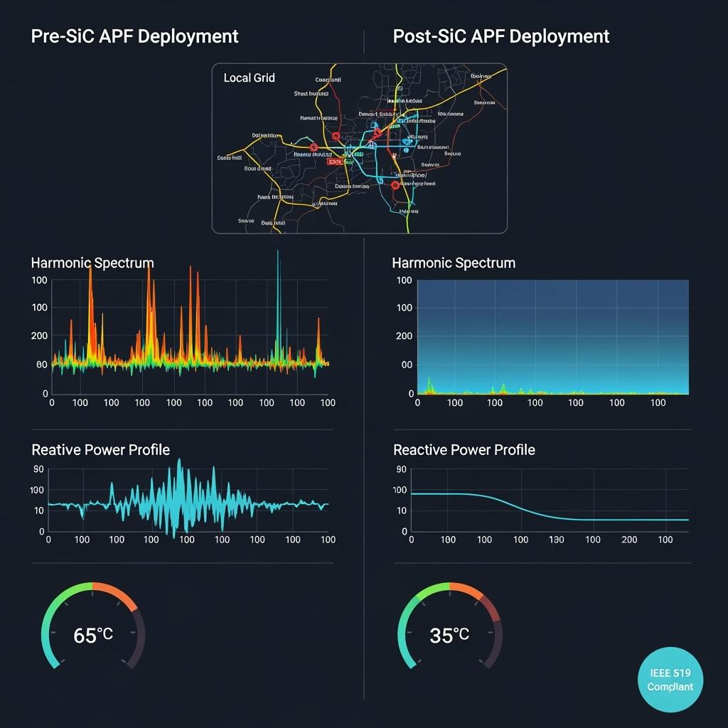Click the blue Post-SiC Harmonic Spectrum plot area
The width and height of the screenshot is (728, 728).
(552, 327)
